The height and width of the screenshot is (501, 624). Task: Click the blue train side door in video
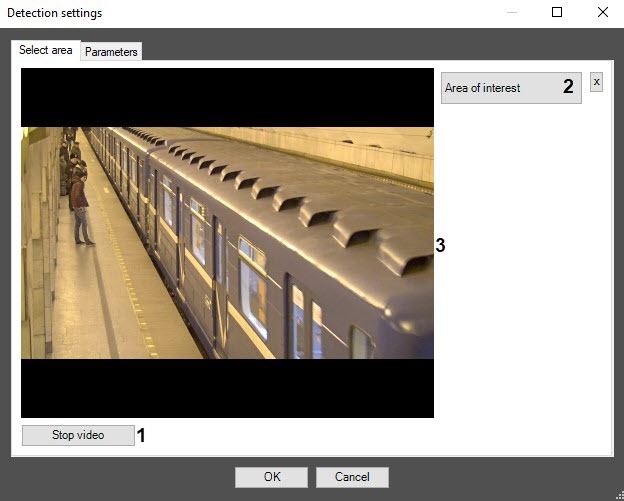pyautogui.click(x=219, y=262)
